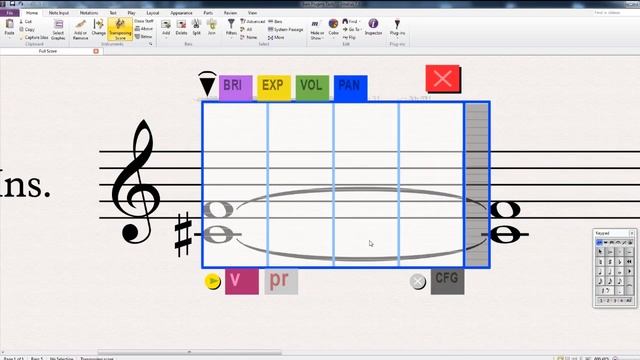Viewport: 640px width, 360px height.
Task: Expand the Plug-ins dropdown arrow
Action: 397,38
